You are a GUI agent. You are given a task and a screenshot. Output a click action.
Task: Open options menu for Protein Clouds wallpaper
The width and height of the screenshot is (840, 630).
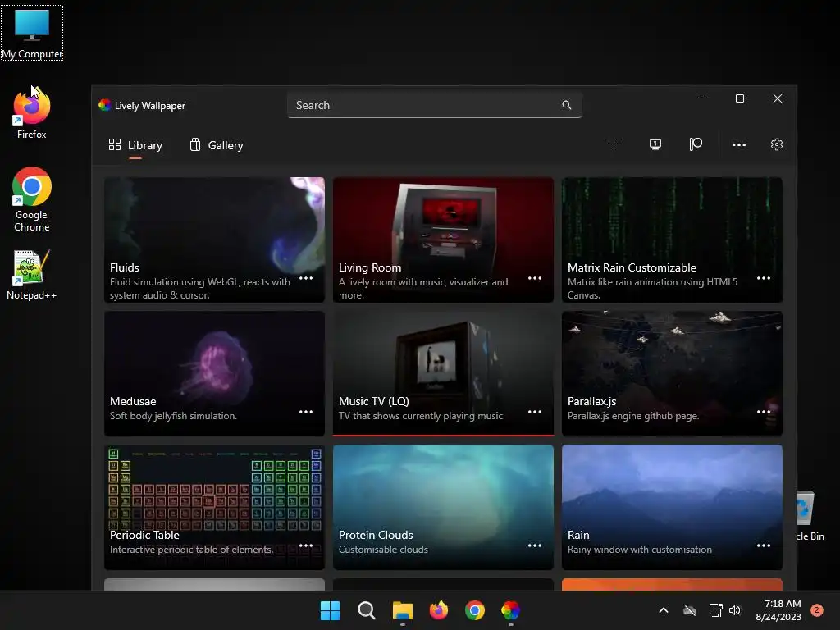(x=535, y=546)
